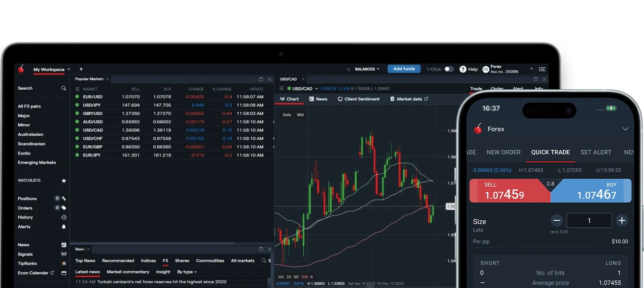
Task: Sort by the % CHANGE column header
Action: pos(222,89)
